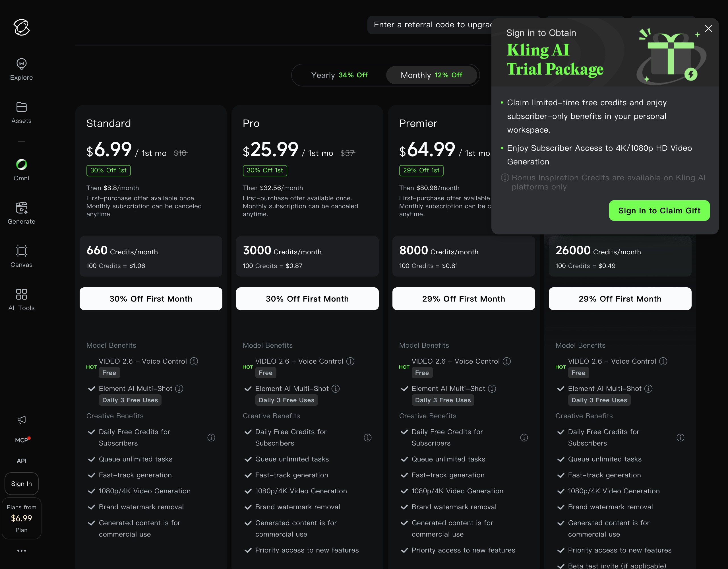The height and width of the screenshot is (569, 728).
Task: Open the Omni sidebar item
Action: (x=21, y=170)
